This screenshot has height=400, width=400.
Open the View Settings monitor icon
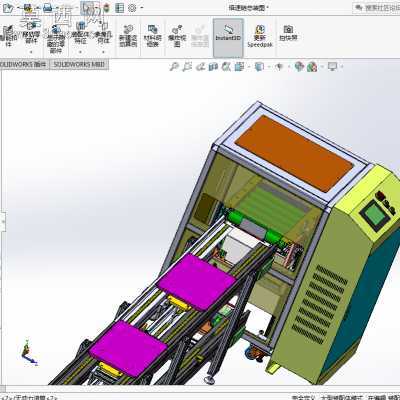(x=332, y=67)
